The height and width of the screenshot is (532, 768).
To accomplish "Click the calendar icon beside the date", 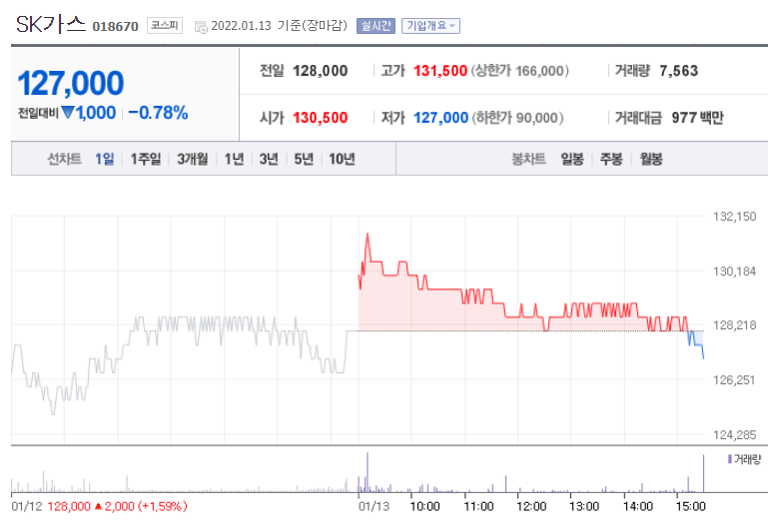I will (201, 27).
